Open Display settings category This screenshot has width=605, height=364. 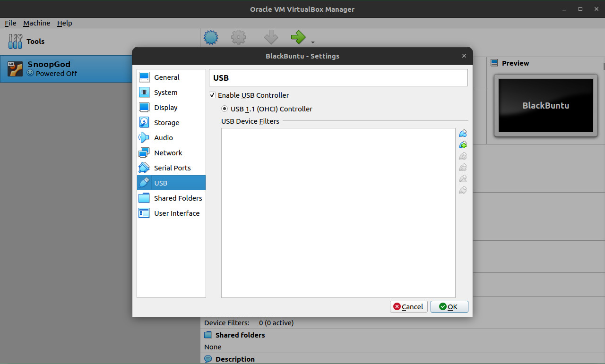pos(171,108)
